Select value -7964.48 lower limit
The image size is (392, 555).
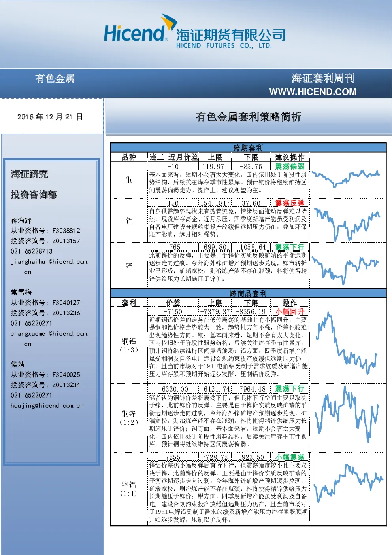tap(251, 389)
